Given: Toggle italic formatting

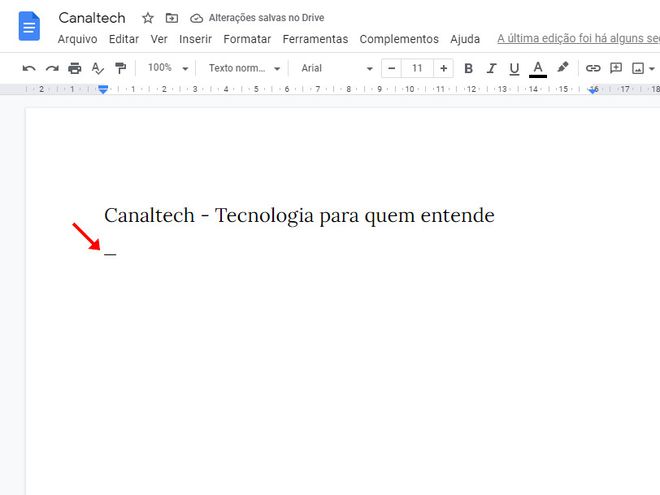Looking at the screenshot, I should click(491, 68).
